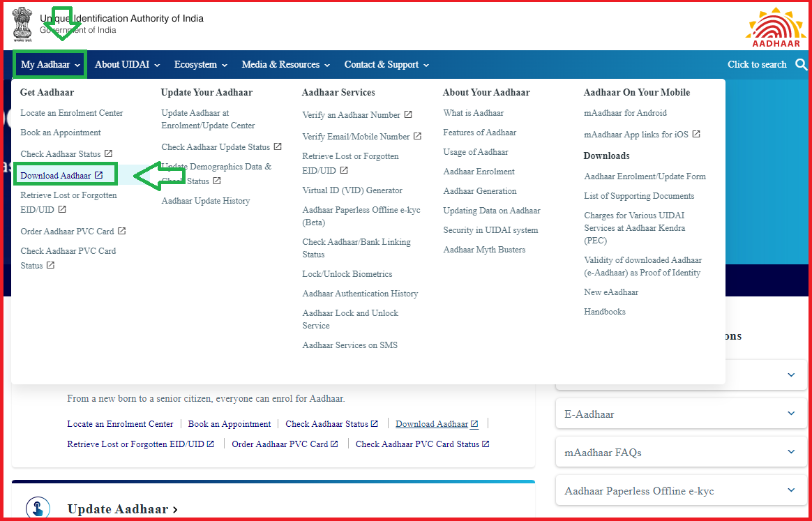Screen dimensions: 812x521
Task: Select Book an Appointment in menu
Action: click(x=61, y=133)
